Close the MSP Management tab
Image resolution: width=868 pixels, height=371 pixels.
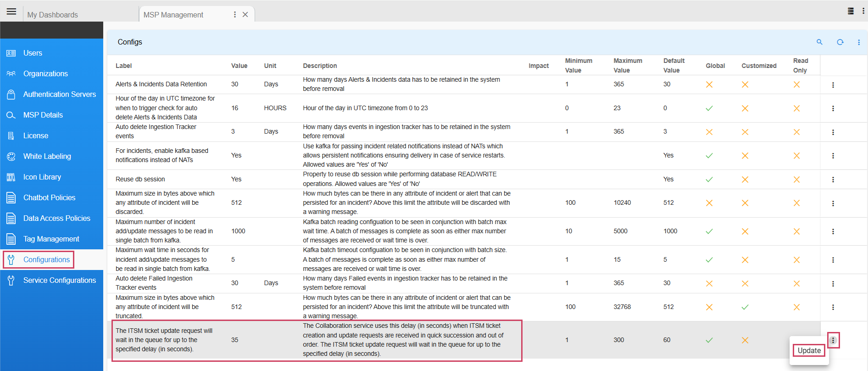(x=245, y=15)
